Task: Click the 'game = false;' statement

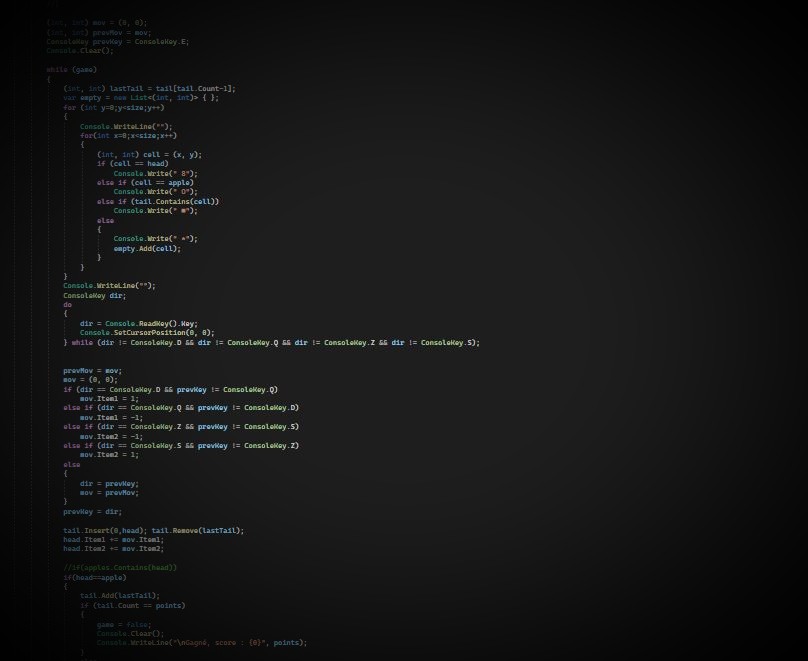Action: 119,624
